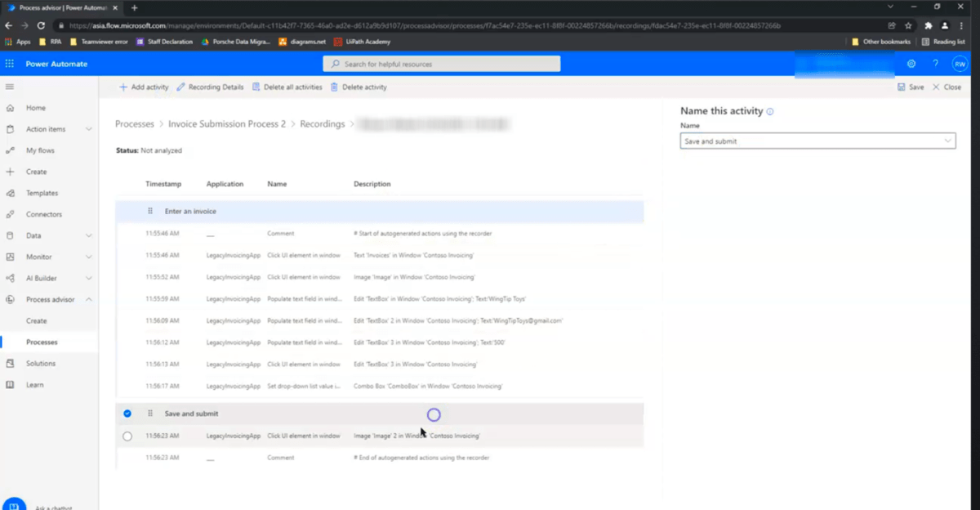This screenshot has width=980, height=510.
Task: Go to Home in the sidebar
Action: tap(36, 108)
